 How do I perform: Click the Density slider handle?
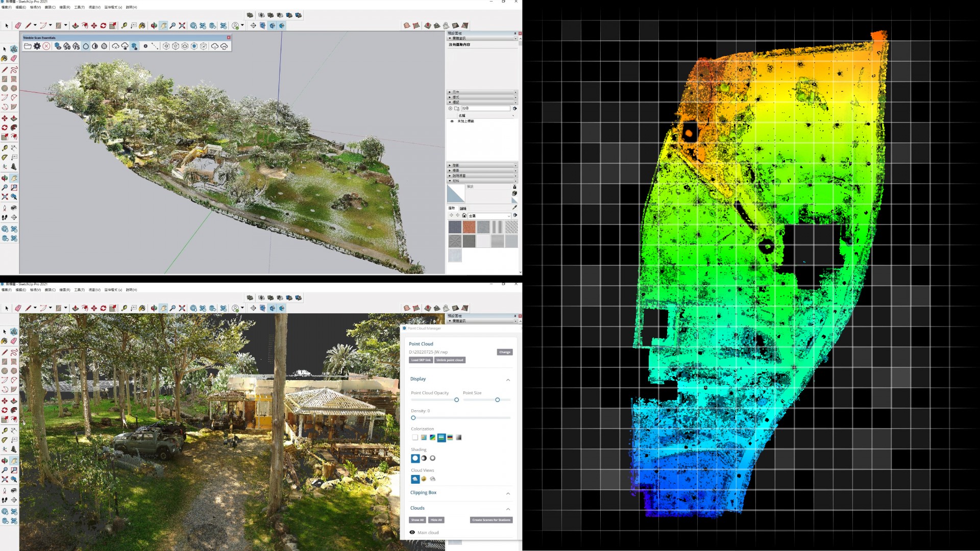(413, 418)
